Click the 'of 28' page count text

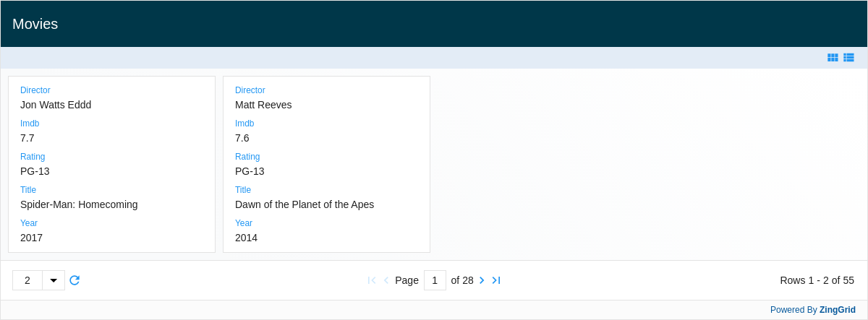[462, 280]
